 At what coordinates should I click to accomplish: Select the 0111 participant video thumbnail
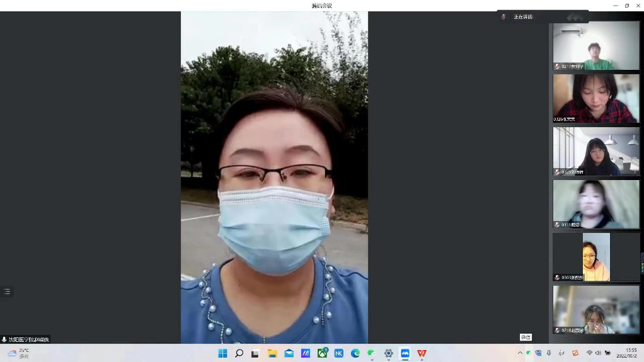(595, 205)
